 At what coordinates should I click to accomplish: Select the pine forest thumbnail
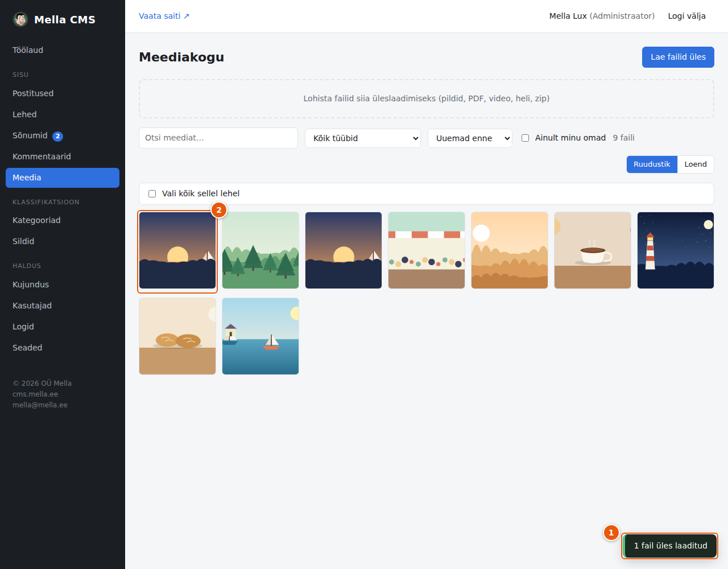(x=260, y=250)
